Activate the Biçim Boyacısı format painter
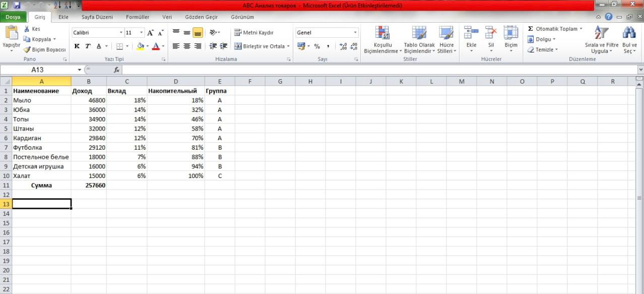 pyautogui.click(x=44, y=49)
